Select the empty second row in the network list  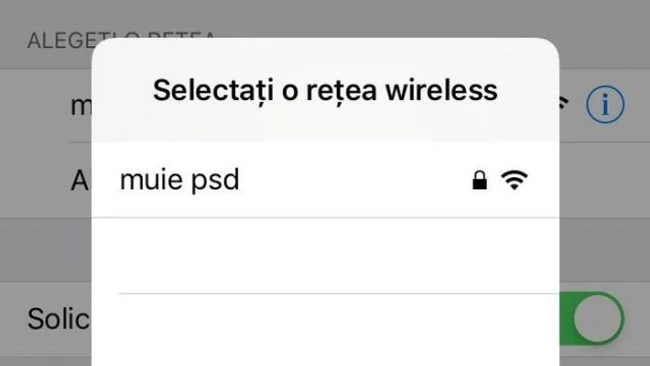click(x=325, y=255)
